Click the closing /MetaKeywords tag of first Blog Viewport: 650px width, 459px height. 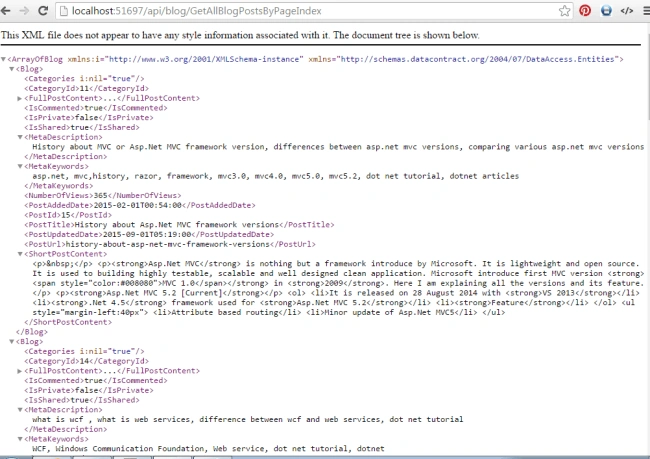coord(58,186)
